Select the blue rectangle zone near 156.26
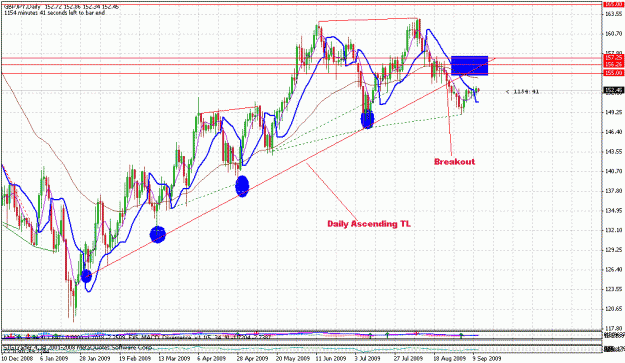625x363 pixels. 470,65
